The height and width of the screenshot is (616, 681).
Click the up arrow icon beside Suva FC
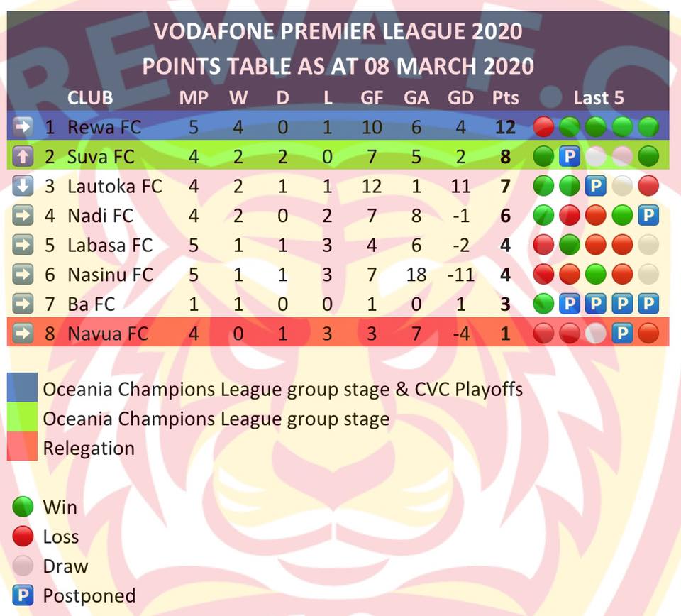(x=23, y=157)
